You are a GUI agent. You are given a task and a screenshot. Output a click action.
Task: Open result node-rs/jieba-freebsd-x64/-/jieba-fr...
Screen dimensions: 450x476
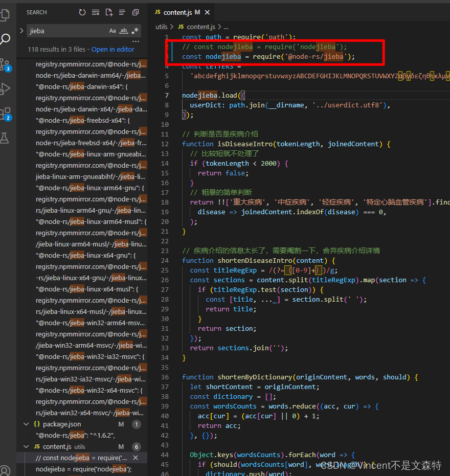pyautogui.click(x=91, y=143)
